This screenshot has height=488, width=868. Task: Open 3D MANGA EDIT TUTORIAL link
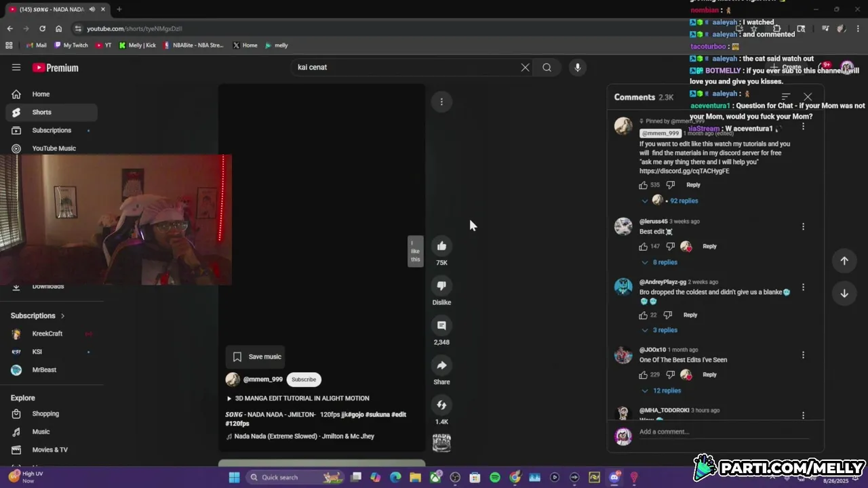(x=298, y=399)
